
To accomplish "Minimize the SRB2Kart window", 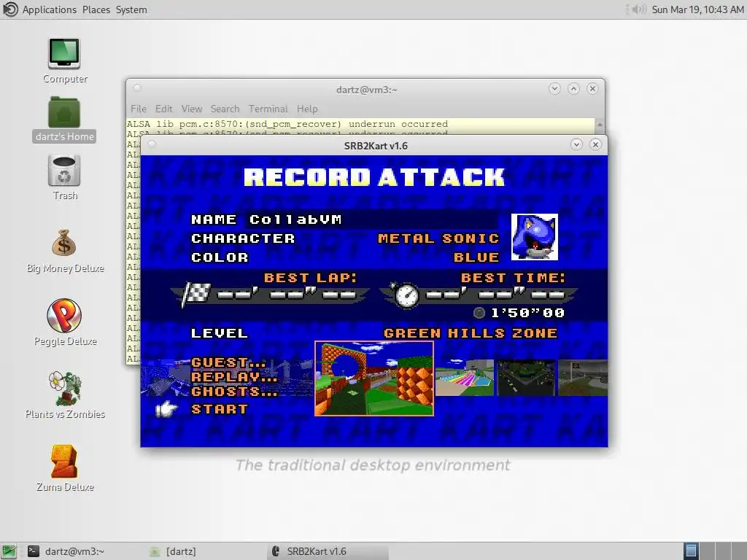I will pos(576,145).
